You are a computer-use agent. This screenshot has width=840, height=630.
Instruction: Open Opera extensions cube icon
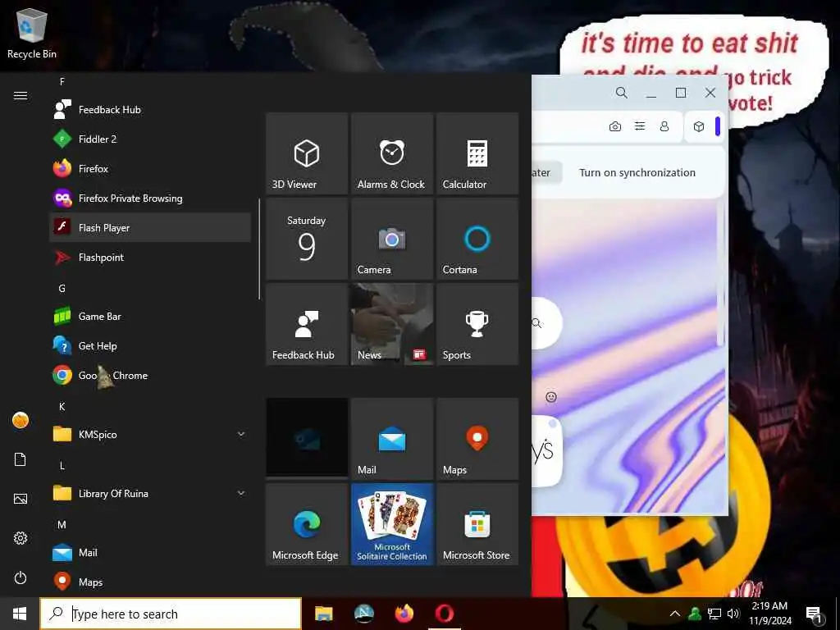tap(699, 126)
